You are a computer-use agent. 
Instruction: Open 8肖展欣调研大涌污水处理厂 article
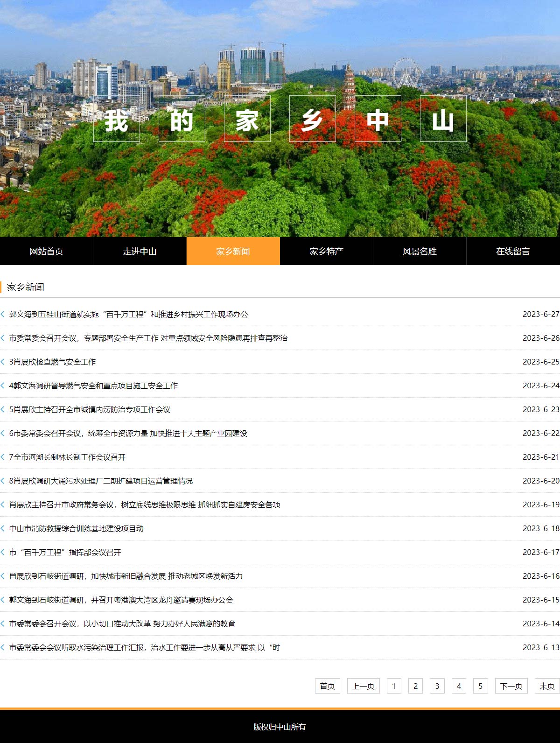101,481
